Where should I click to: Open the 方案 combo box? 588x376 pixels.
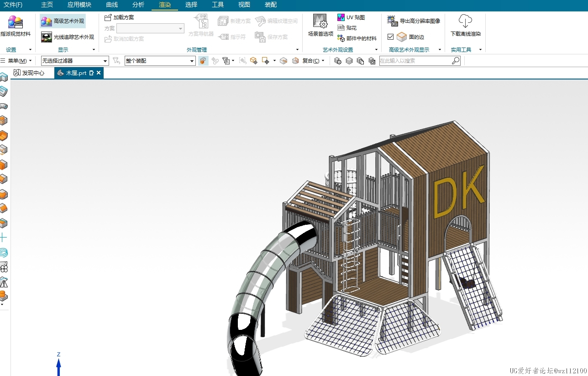tap(150, 28)
